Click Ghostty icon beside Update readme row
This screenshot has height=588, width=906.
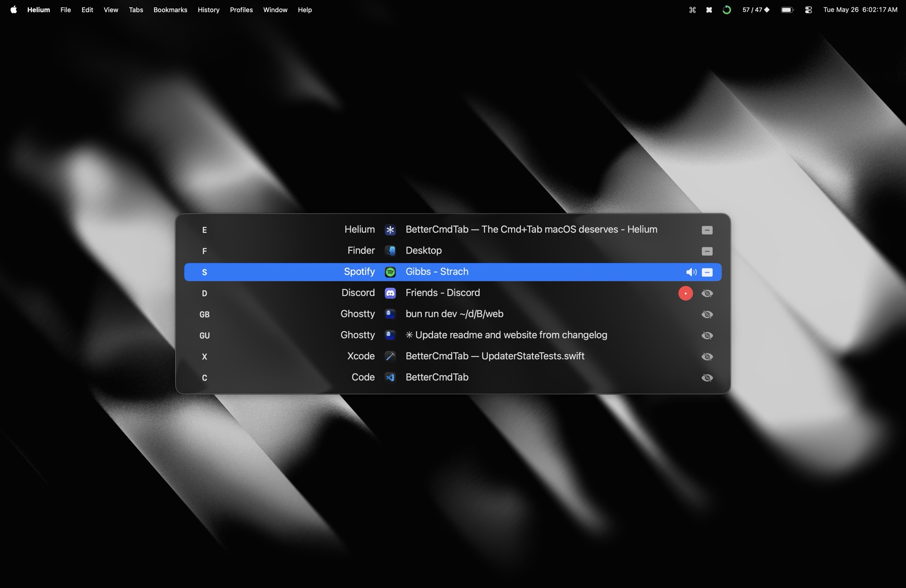tap(390, 335)
